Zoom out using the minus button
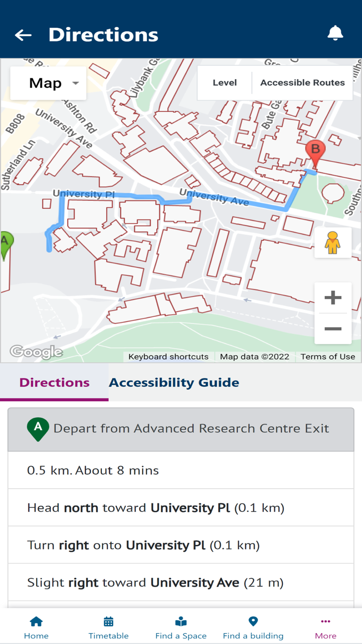Image resolution: width=362 pixels, height=644 pixels. [x=333, y=328]
